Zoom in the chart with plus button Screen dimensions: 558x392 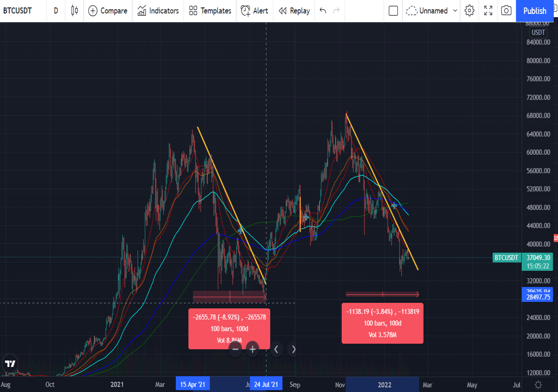pos(252,349)
